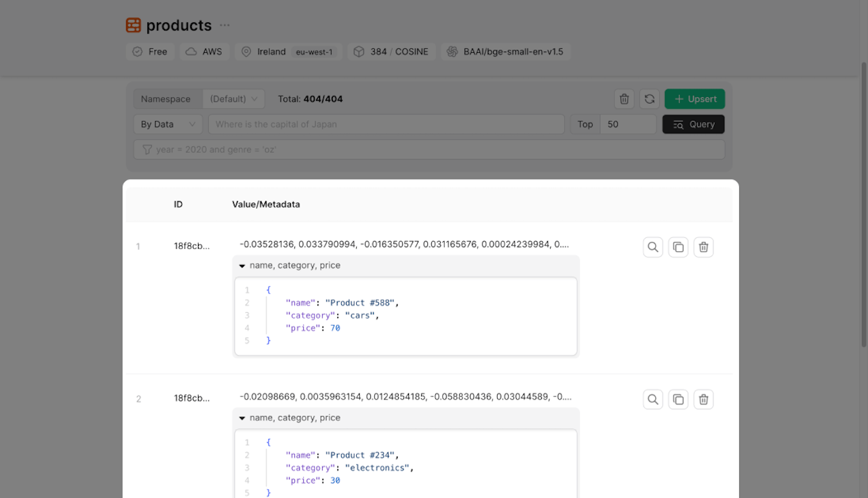Click the metadata filter input field
The image size is (868, 498).
pos(434,149)
